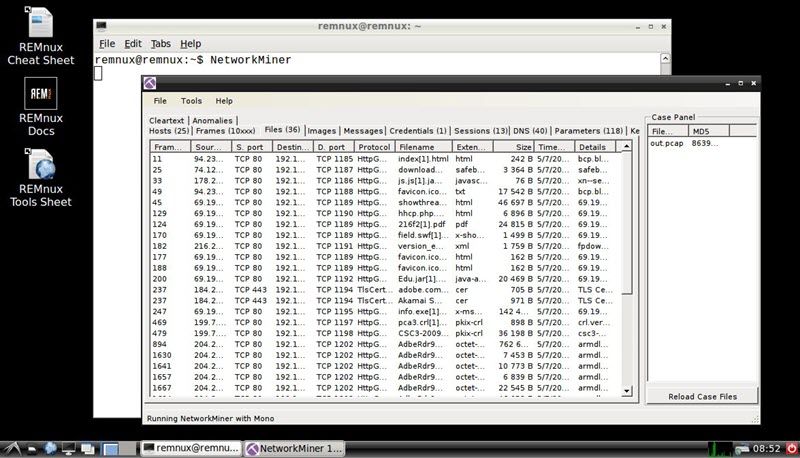
Task: Sort case panel by MD5 column
Action: coord(709,131)
